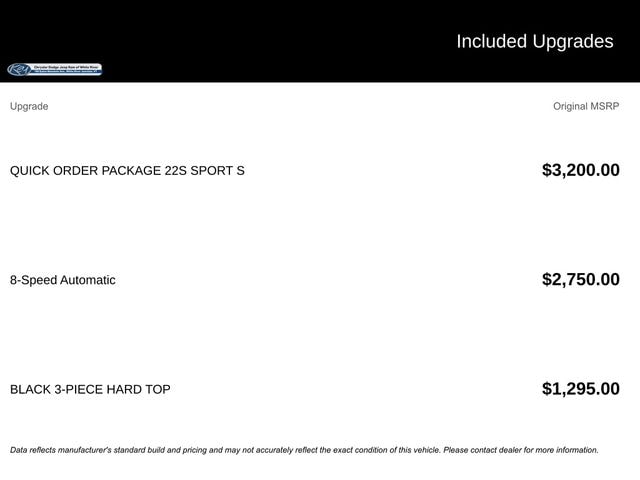The height and width of the screenshot is (480, 640).
Task: Click the pricing disclaimer text at the bottom
Action: click(304, 450)
